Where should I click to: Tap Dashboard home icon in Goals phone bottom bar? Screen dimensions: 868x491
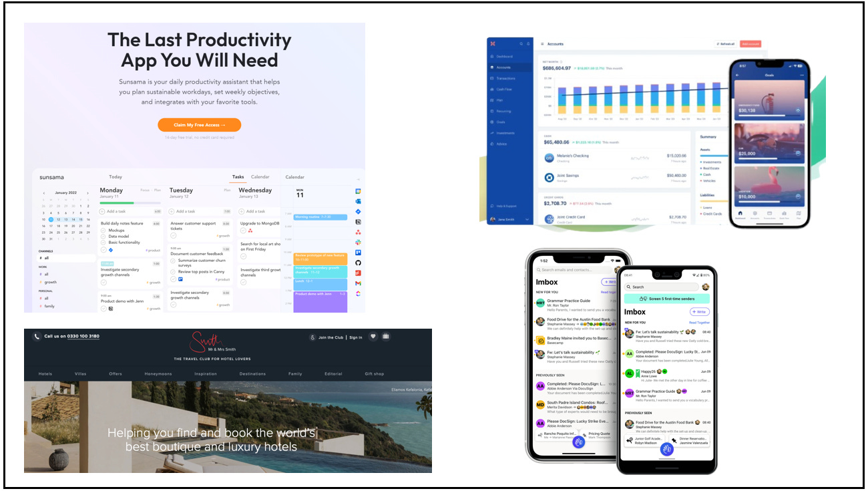coord(740,213)
